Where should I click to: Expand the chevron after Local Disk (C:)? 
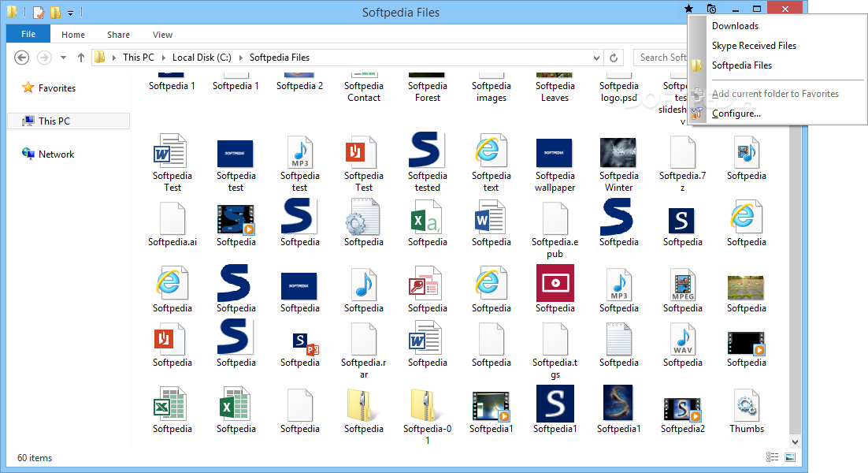point(241,58)
